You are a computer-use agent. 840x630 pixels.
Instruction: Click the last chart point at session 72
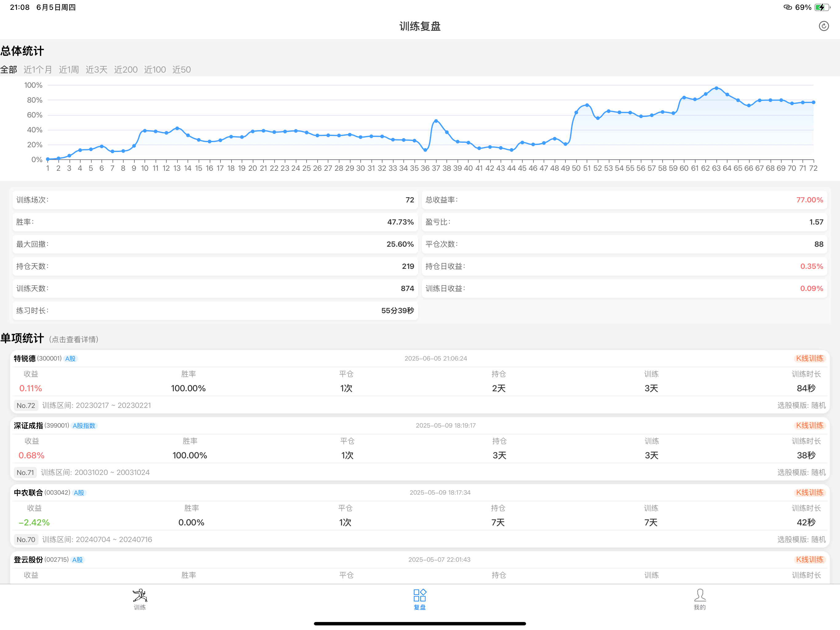click(x=814, y=102)
